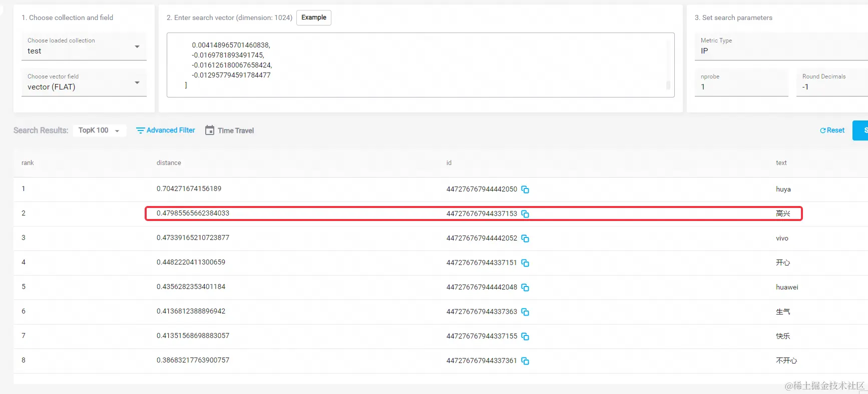Click id 447276767944442052
Viewport: 868px width, 394px height.
pyautogui.click(x=482, y=238)
